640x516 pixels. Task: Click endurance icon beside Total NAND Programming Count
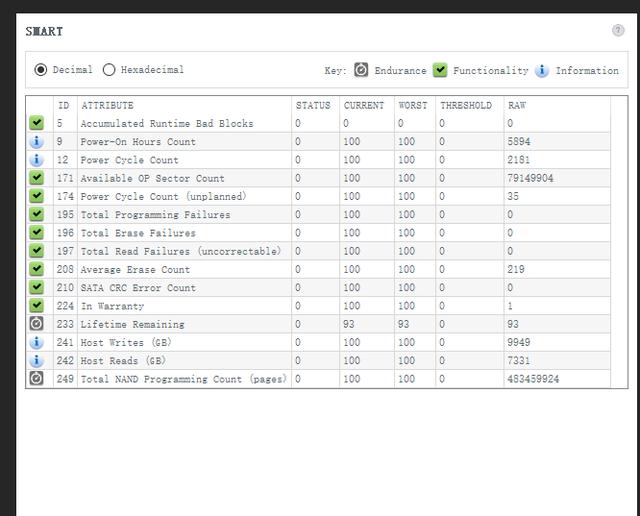(x=37, y=379)
